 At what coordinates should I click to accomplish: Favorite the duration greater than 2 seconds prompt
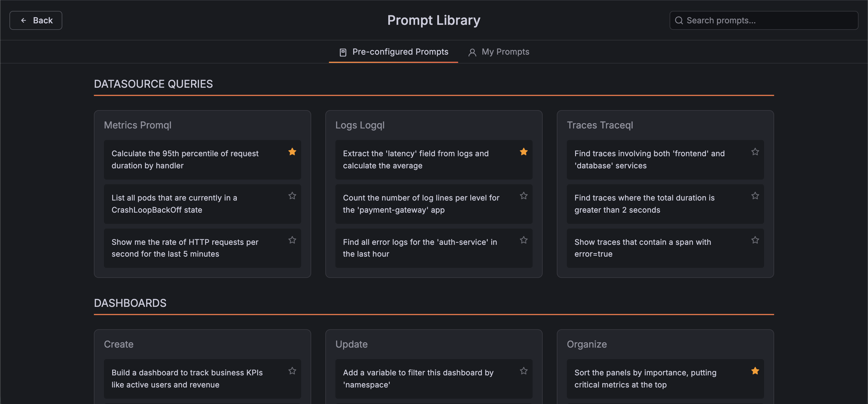(755, 196)
